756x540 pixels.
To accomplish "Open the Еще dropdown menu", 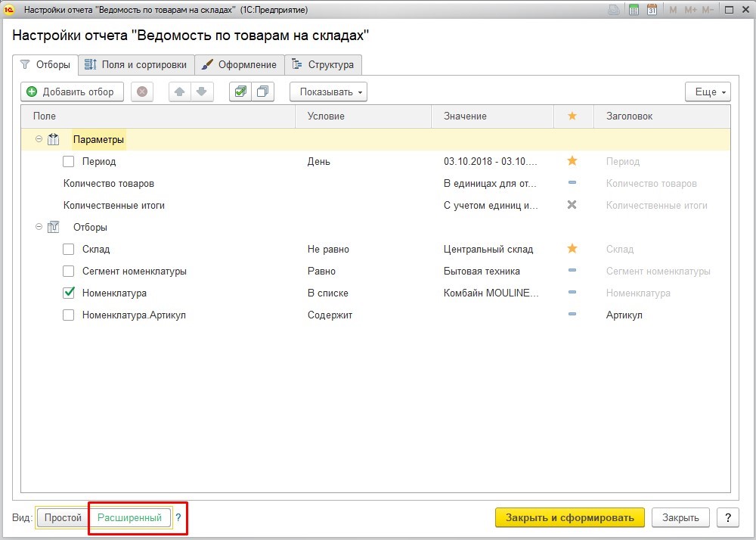I will coord(708,92).
